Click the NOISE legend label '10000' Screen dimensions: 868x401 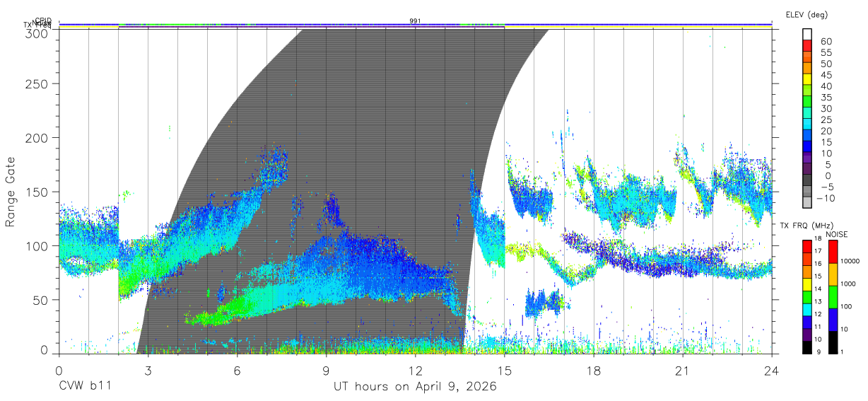pos(850,261)
